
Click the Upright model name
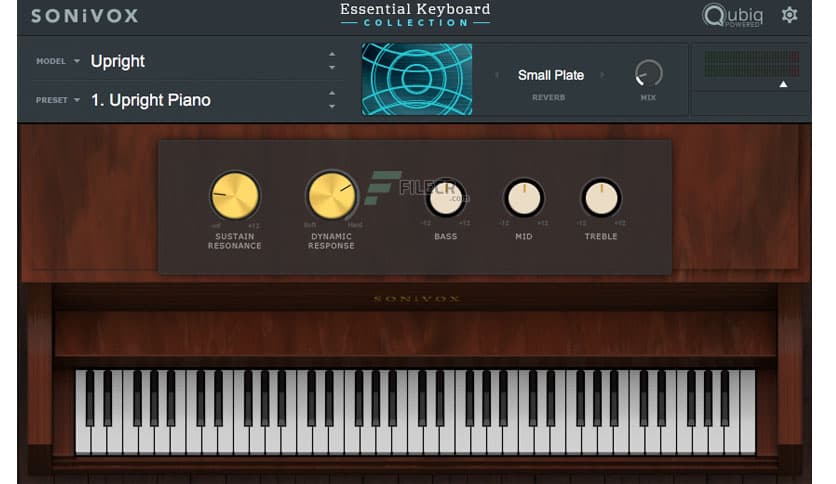click(118, 61)
